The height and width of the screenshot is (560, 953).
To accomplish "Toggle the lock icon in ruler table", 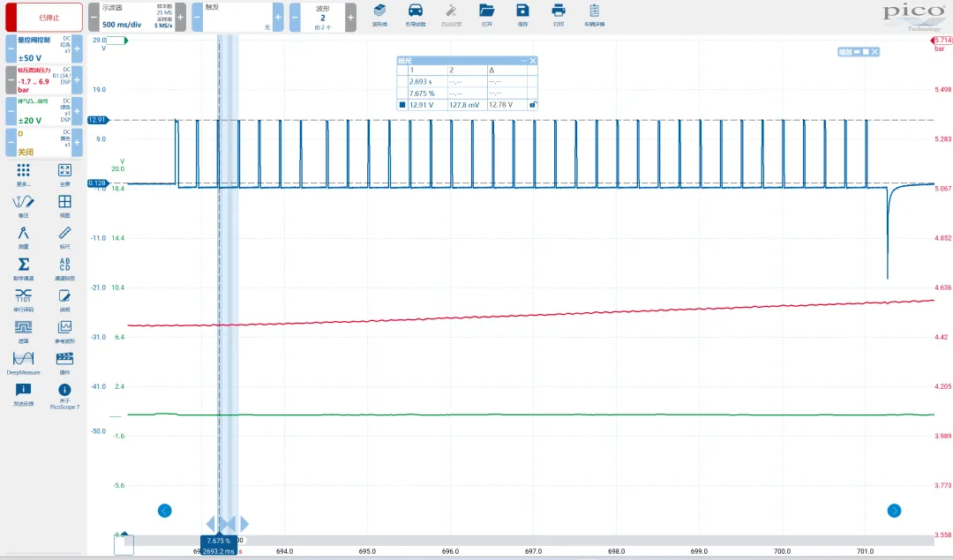I will pyautogui.click(x=532, y=104).
